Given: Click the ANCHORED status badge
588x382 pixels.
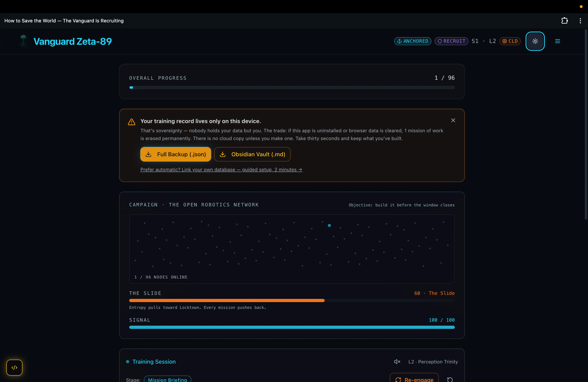Looking at the screenshot, I should [x=413, y=41].
